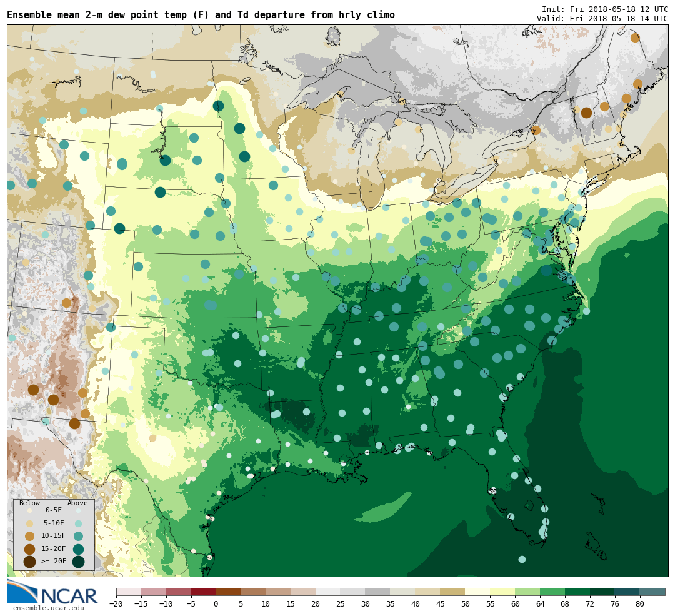Click the NCAR logo
This screenshot has width=675, height=616.
coord(52,592)
